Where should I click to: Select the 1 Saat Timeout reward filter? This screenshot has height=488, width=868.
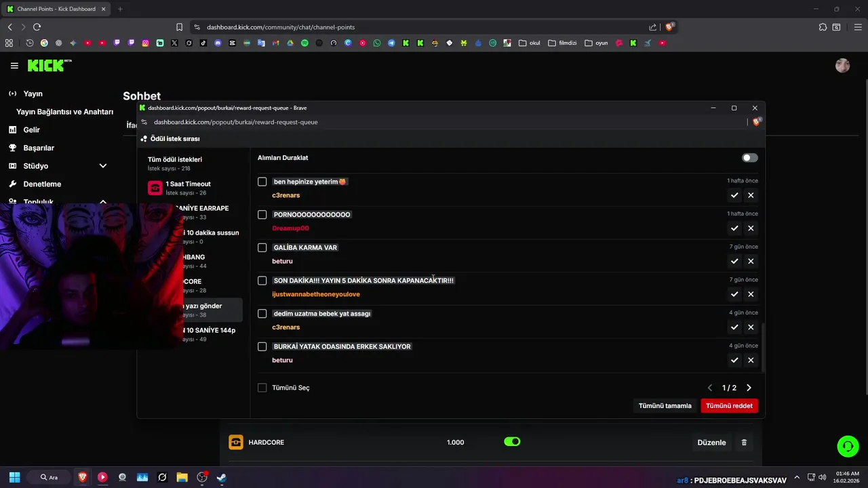[x=193, y=188]
